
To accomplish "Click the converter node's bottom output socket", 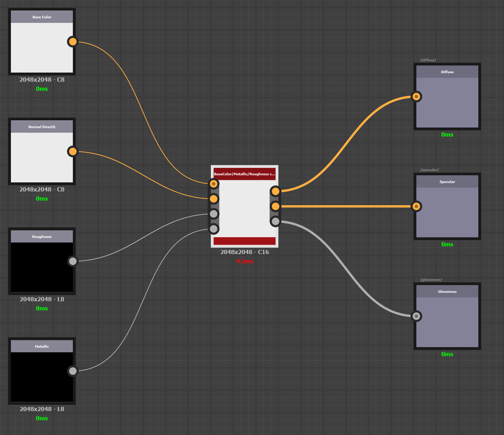I will point(275,221).
